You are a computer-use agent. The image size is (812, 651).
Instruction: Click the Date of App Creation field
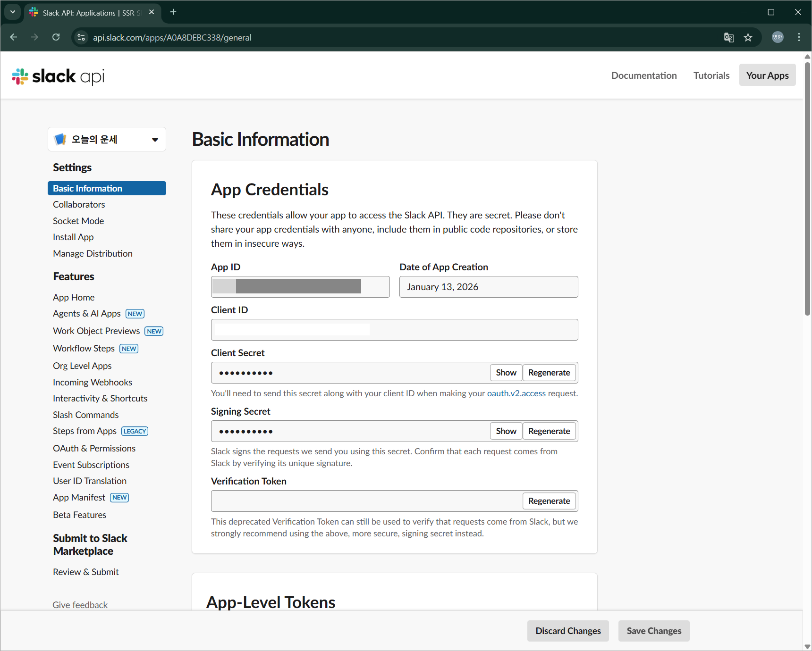coord(489,287)
